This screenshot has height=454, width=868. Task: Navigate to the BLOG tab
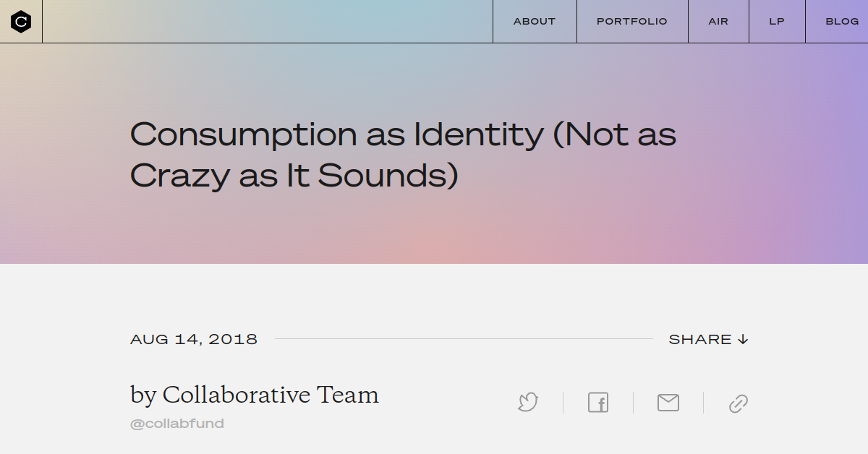click(842, 21)
